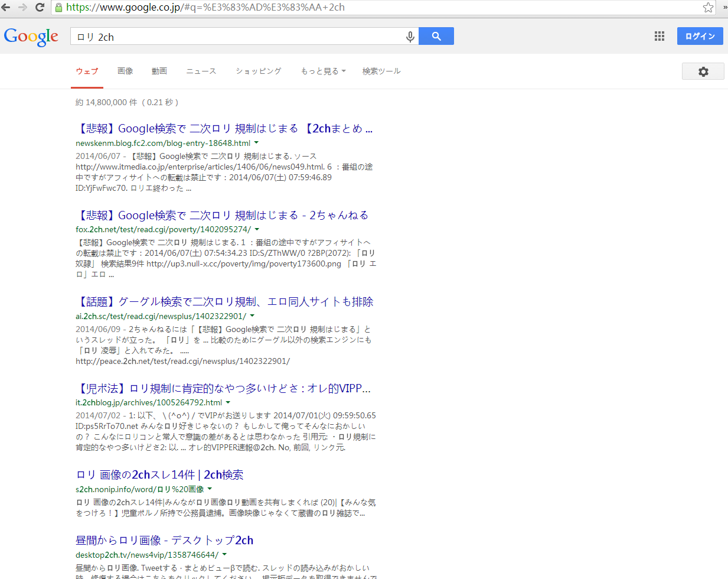Expand the arrow beside desktop2ch.tv URL

point(224,555)
